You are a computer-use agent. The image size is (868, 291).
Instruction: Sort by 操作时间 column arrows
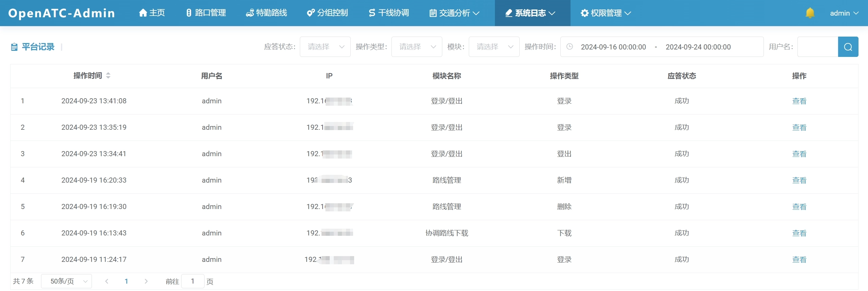(108, 76)
